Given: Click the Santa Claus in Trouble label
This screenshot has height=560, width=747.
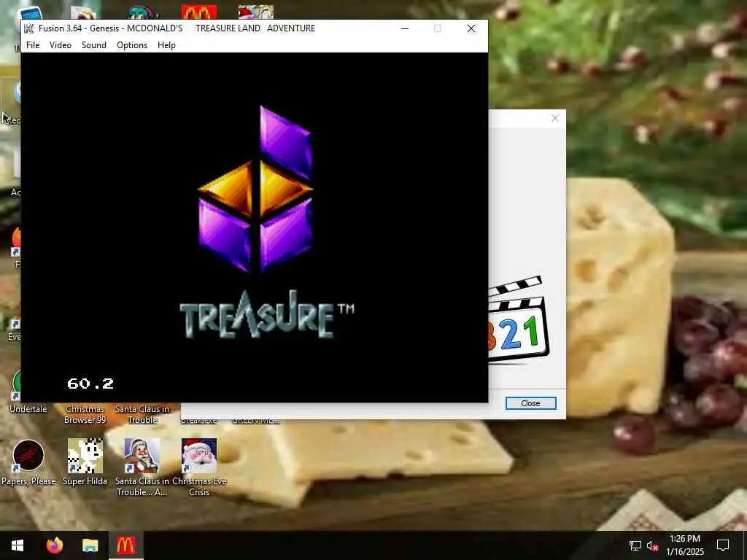Looking at the screenshot, I should click(x=142, y=414).
